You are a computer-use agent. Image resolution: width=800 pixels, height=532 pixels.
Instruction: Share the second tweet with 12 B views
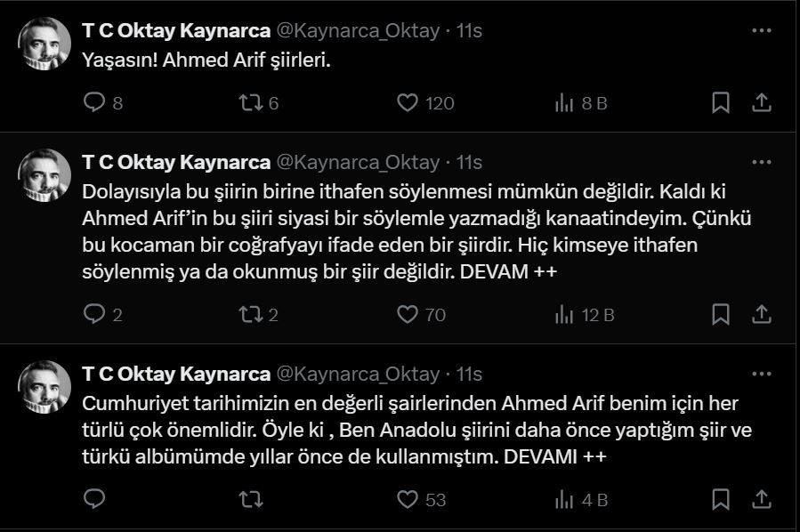coord(761,314)
